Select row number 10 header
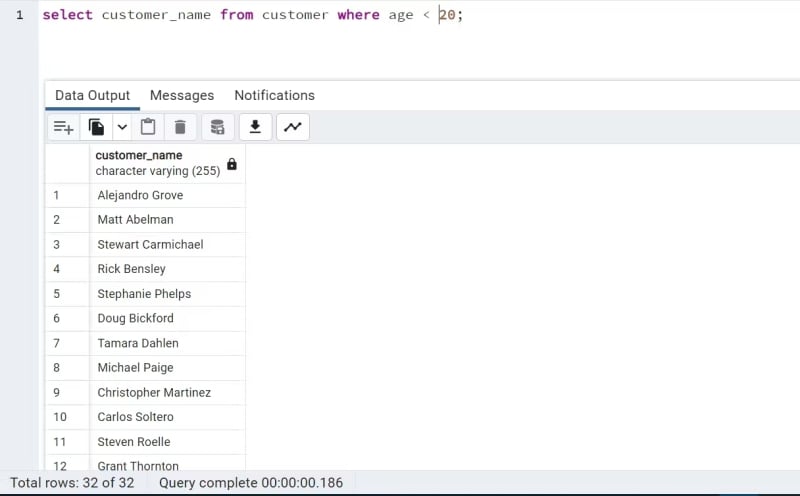The width and height of the screenshot is (800, 496). [67, 417]
